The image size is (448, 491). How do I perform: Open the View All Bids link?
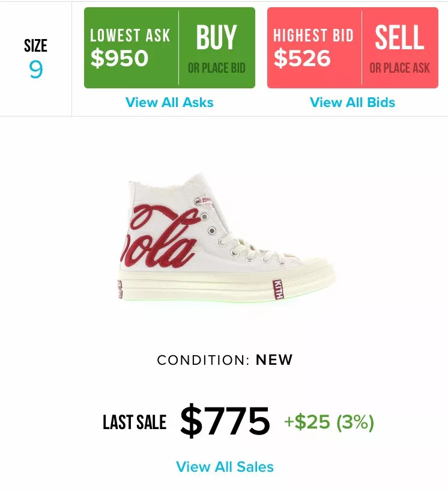point(353,102)
